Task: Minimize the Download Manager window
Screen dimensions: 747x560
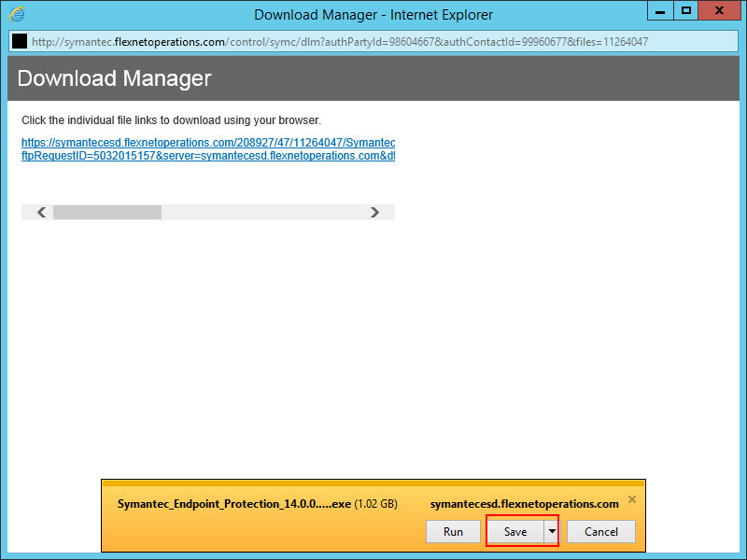Action: [660, 11]
